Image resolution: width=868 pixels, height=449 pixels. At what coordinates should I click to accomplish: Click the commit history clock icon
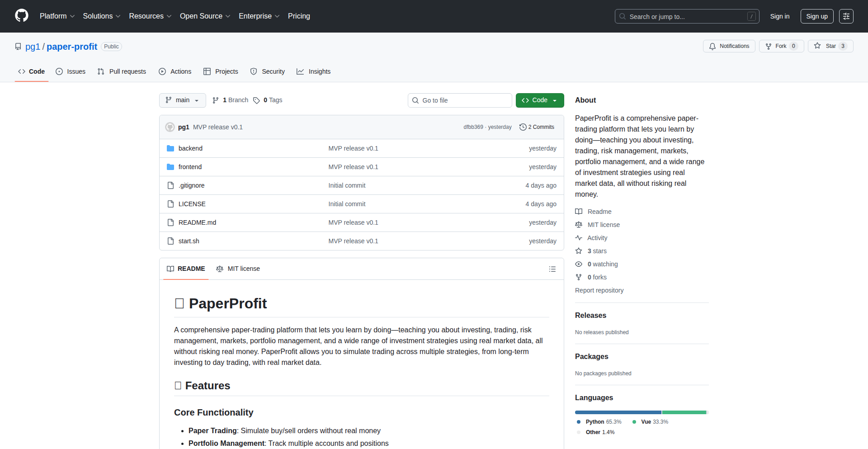[523, 127]
